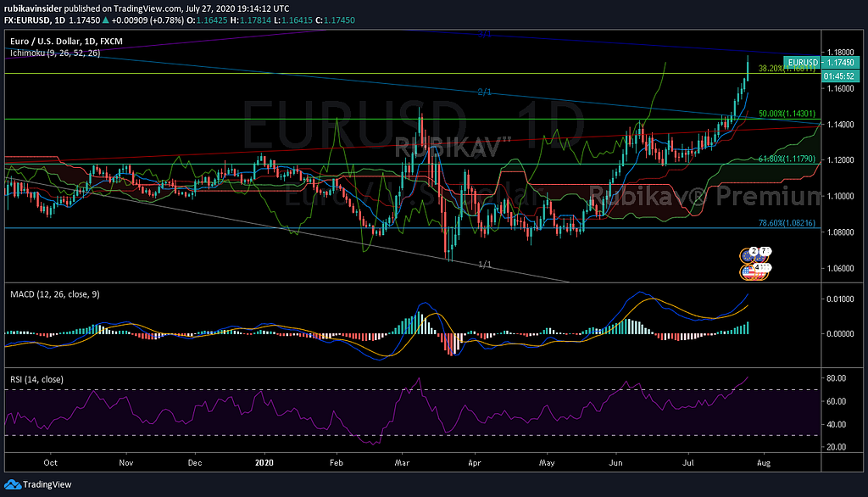The width and height of the screenshot is (868, 497).
Task: Jump to 2020 on the time axis
Action: click(x=264, y=462)
